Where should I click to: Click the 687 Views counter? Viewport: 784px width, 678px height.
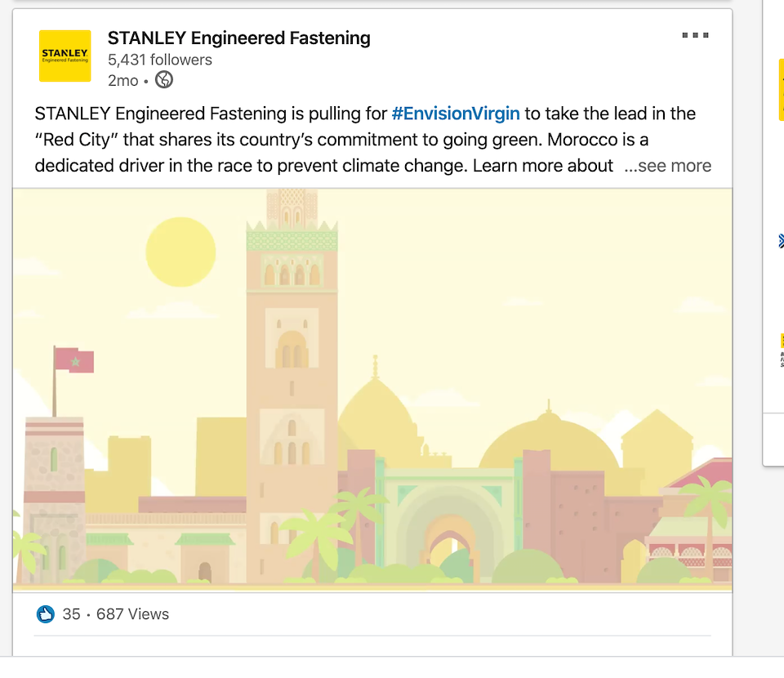132,614
